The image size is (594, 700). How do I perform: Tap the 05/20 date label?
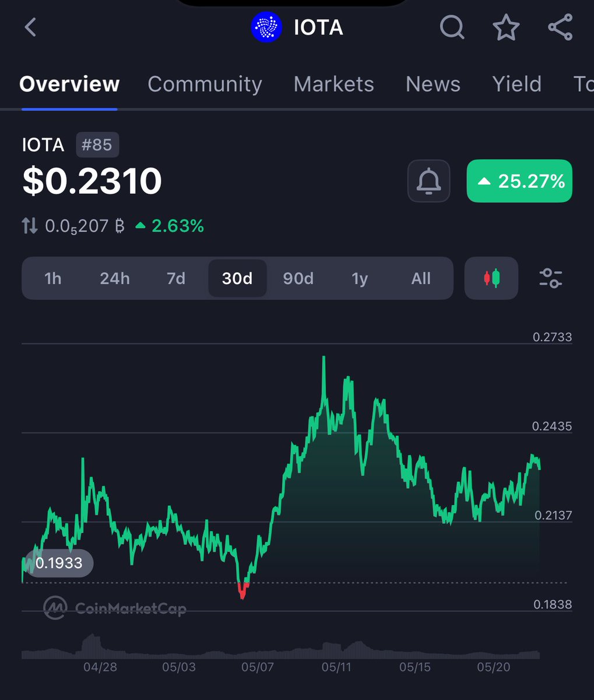pos(494,667)
